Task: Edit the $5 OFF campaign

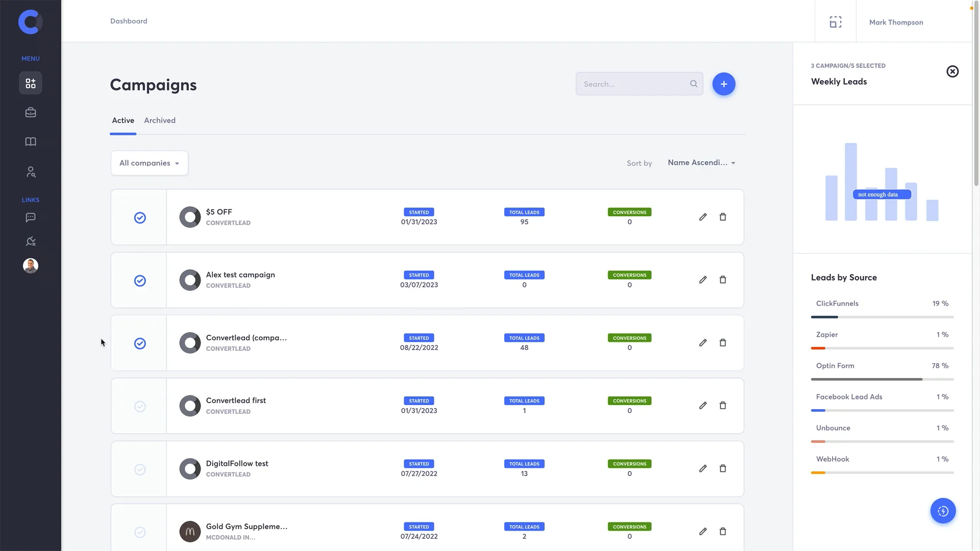Action: 703,217
